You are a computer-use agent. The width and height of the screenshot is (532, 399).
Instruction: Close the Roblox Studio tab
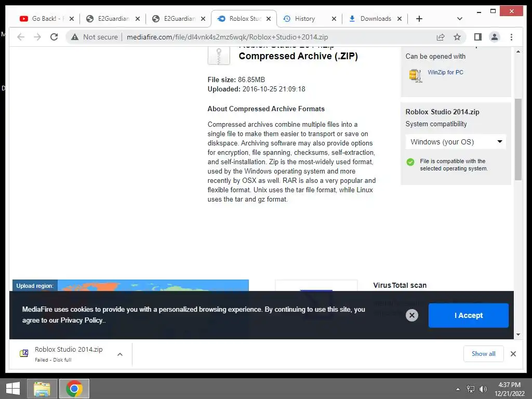[x=269, y=19]
